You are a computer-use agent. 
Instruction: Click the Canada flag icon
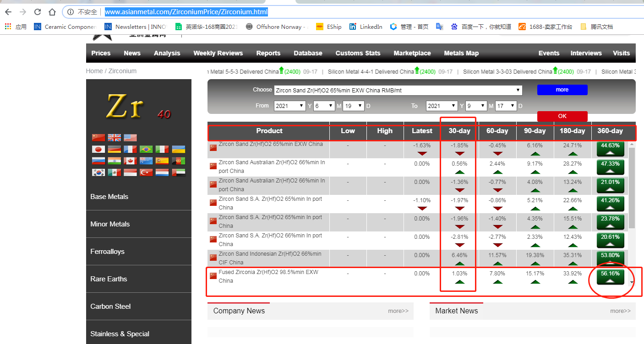[x=131, y=161]
